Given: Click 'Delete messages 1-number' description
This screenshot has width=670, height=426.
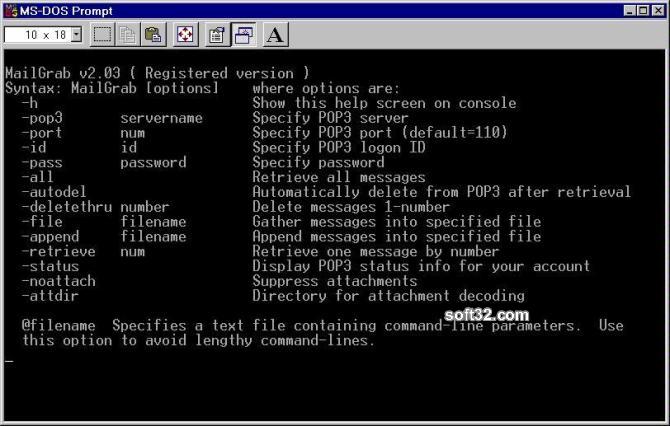Looking at the screenshot, I should click(351, 207).
